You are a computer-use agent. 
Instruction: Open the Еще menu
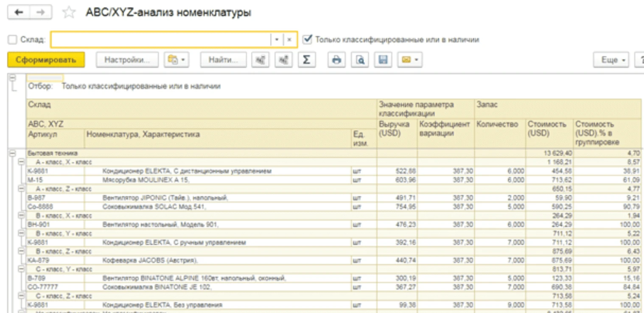(613, 60)
